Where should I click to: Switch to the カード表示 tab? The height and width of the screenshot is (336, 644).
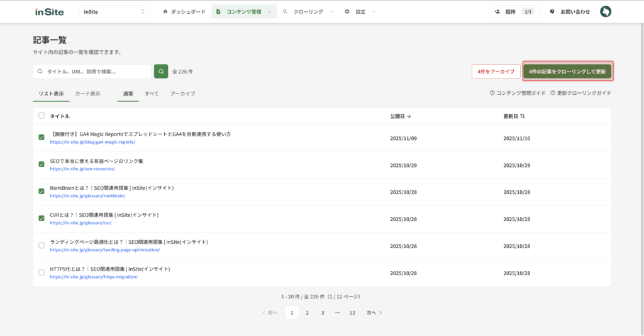[87, 94]
